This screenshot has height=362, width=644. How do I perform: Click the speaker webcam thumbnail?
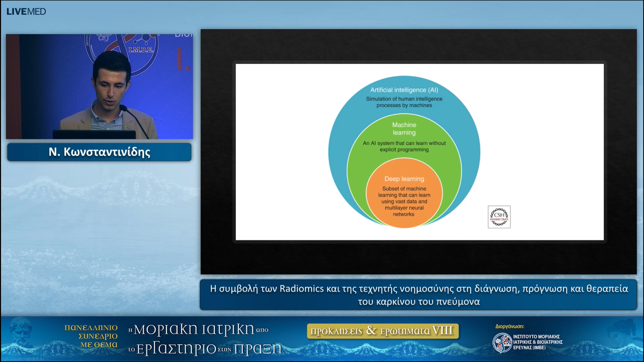[99, 85]
